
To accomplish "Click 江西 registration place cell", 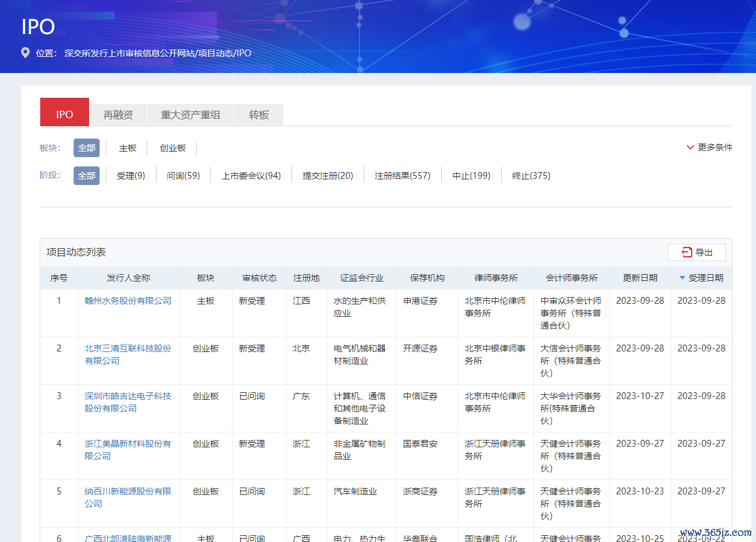I will pyautogui.click(x=301, y=301).
